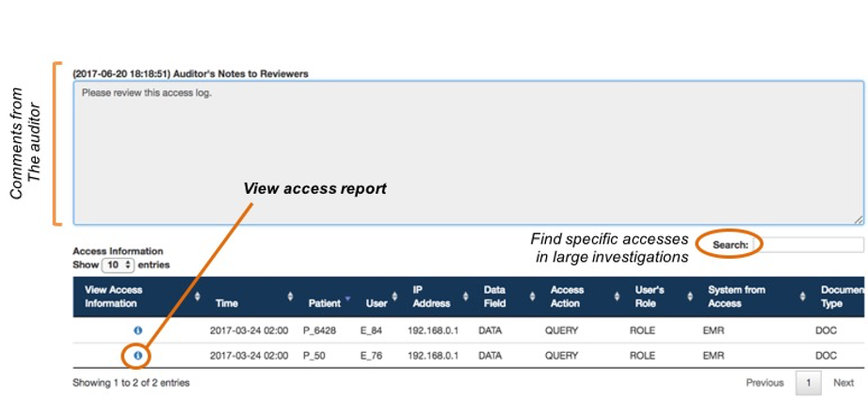Click EMR in the P_50 row

[712, 356]
